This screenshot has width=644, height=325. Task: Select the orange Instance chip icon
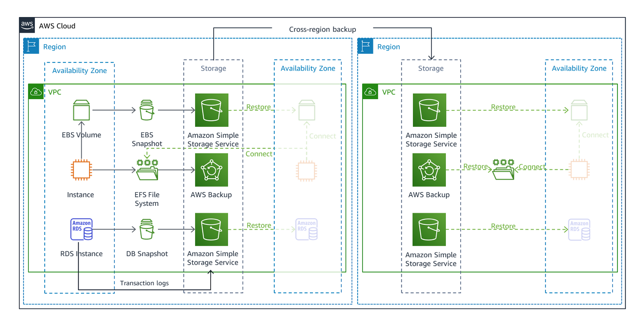point(81,170)
